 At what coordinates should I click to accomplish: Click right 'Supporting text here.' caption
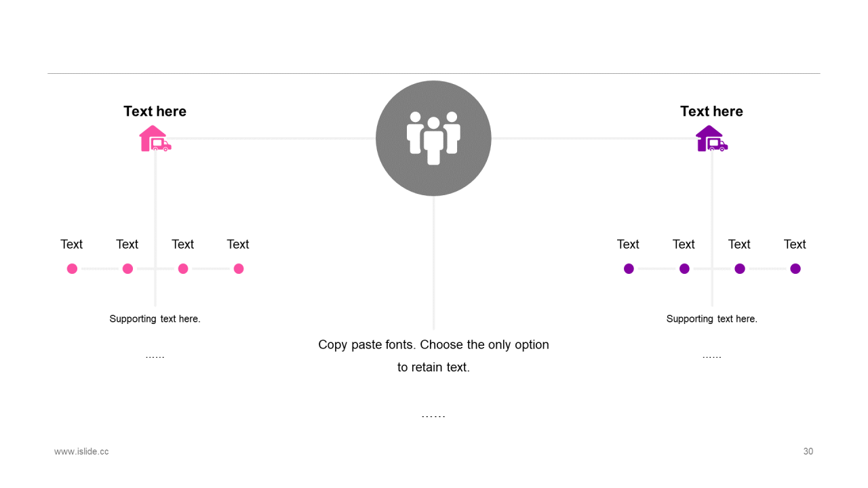click(711, 319)
